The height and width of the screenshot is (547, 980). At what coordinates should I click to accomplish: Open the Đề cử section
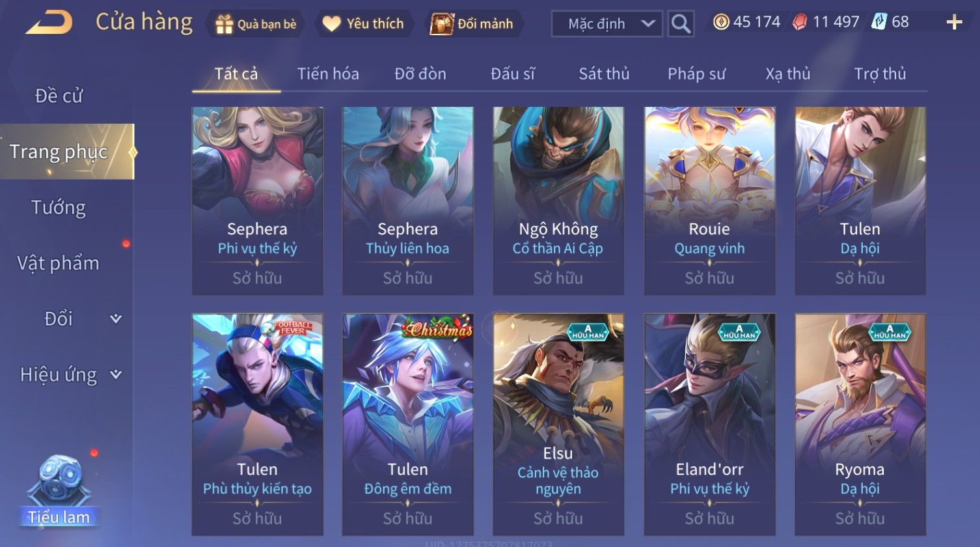coord(59,96)
